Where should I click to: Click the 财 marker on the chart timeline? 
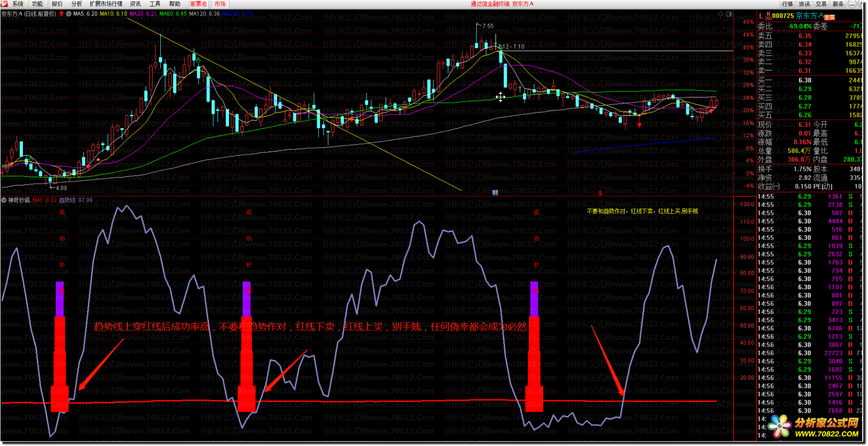coord(495,193)
